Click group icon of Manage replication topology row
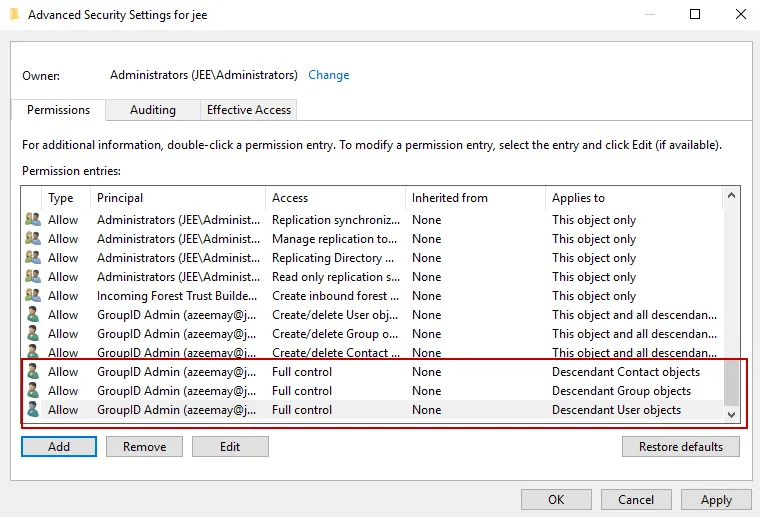 point(32,238)
